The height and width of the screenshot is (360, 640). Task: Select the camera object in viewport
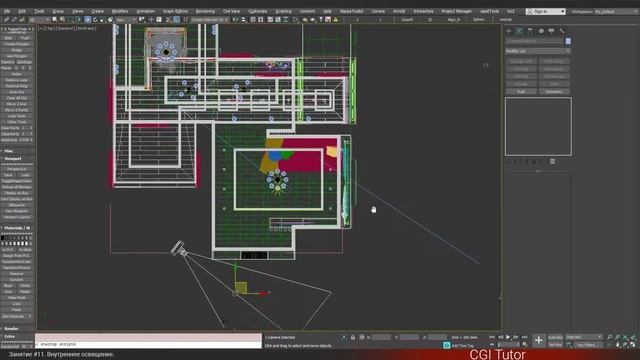pyautogui.click(x=179, y=248)
